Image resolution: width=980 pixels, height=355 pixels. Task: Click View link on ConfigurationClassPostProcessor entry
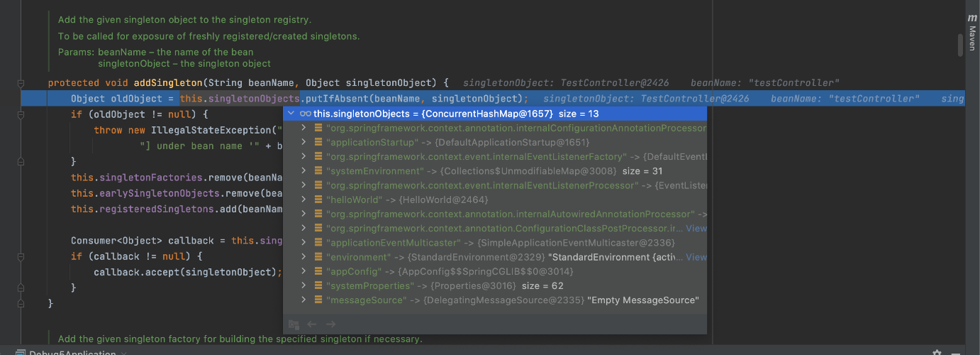pyautogui.click(x=696, y=229)
